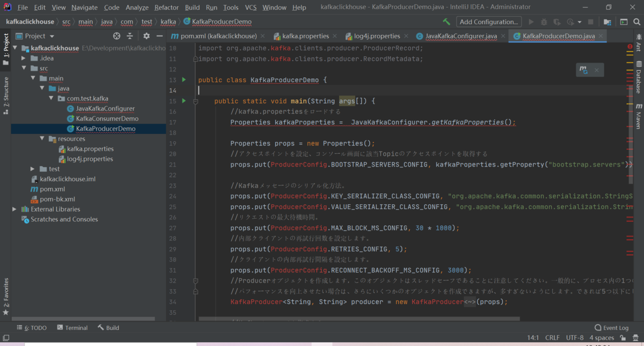This screenshot has width=644, height=346.
Task: Fold main method using gutter fold marker
Action: 196,101
